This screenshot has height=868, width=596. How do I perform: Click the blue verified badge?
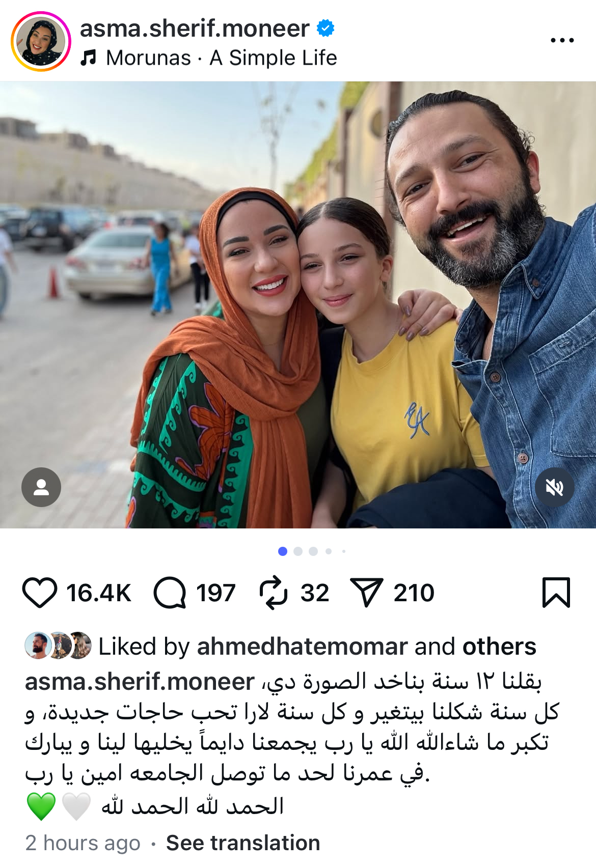326,28
